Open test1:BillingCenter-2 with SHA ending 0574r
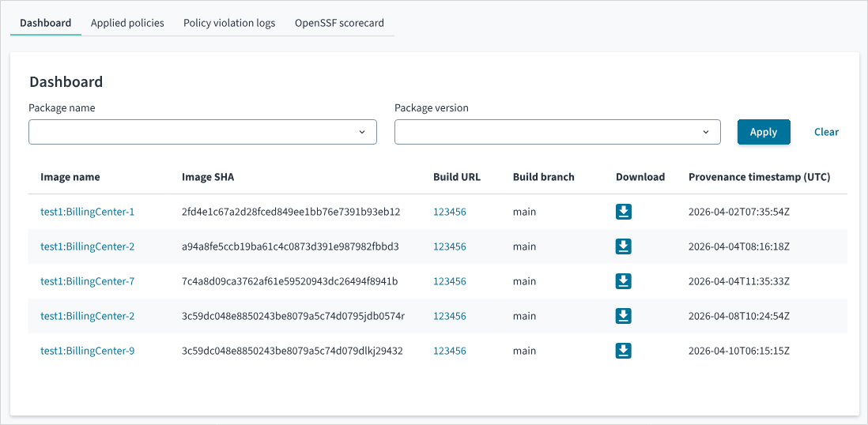The height and width of the screenshot is (425, 868). [x=88, y=316]
